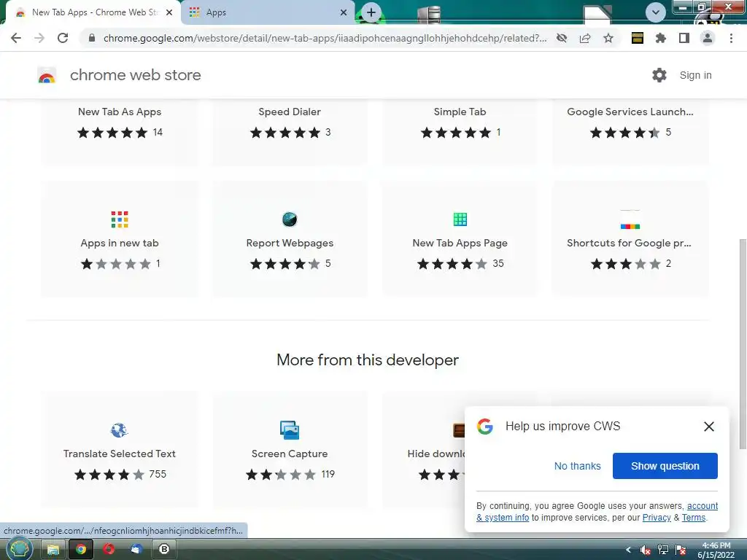This screenshot has width=747, height=560.
Task: Open Shortcuts for Google pr... title
Action: (x=629, y=243)
